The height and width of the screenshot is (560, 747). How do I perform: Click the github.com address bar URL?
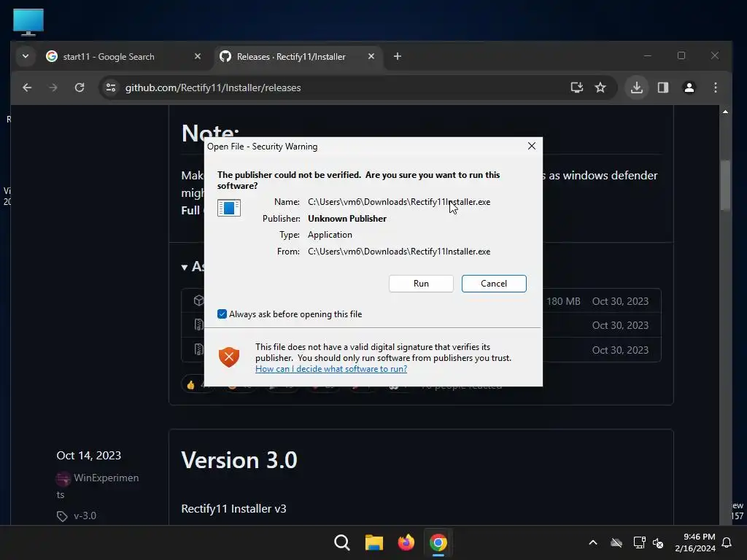[213, 87]
